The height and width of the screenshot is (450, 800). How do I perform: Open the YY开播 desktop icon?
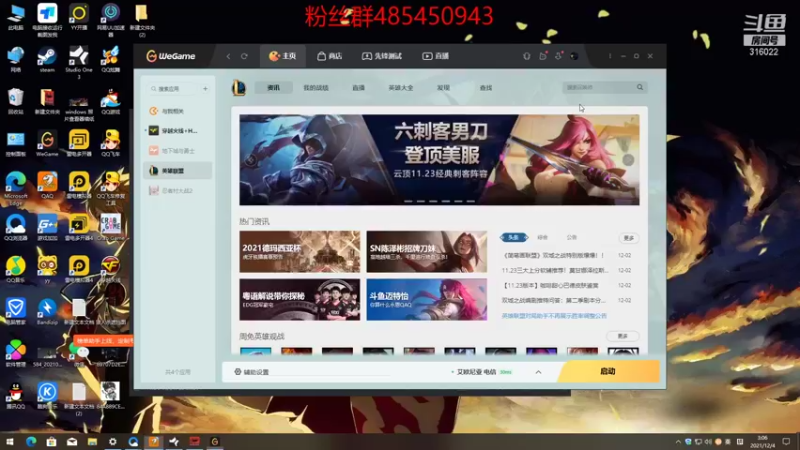[x=79, y=17]
